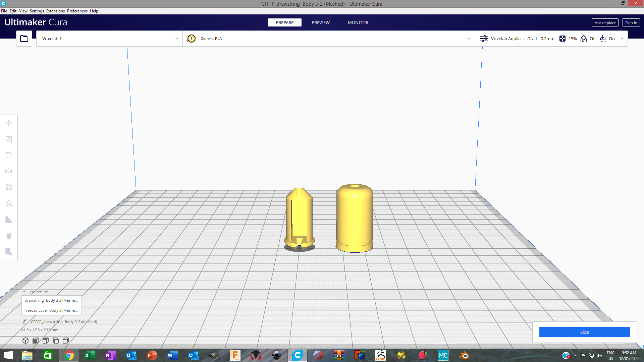Click the open file folder icon
Viewport: 644px width, 362px height.
pos(24,39)
